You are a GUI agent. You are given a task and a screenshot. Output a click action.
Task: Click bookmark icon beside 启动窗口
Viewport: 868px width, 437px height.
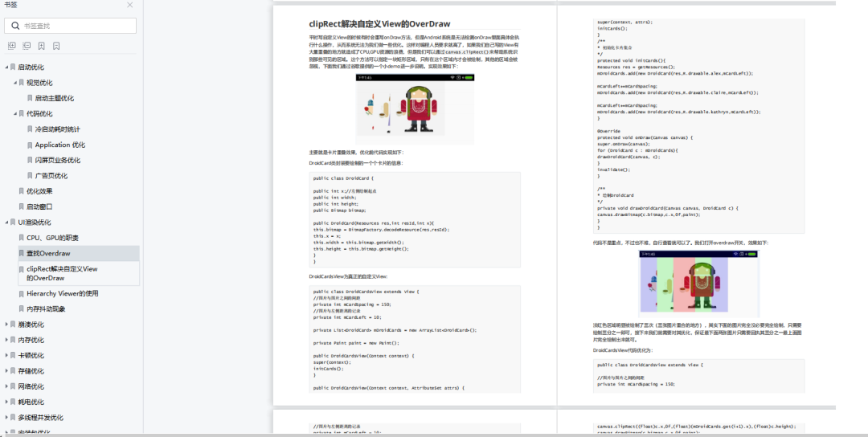[x=22, y=206]
